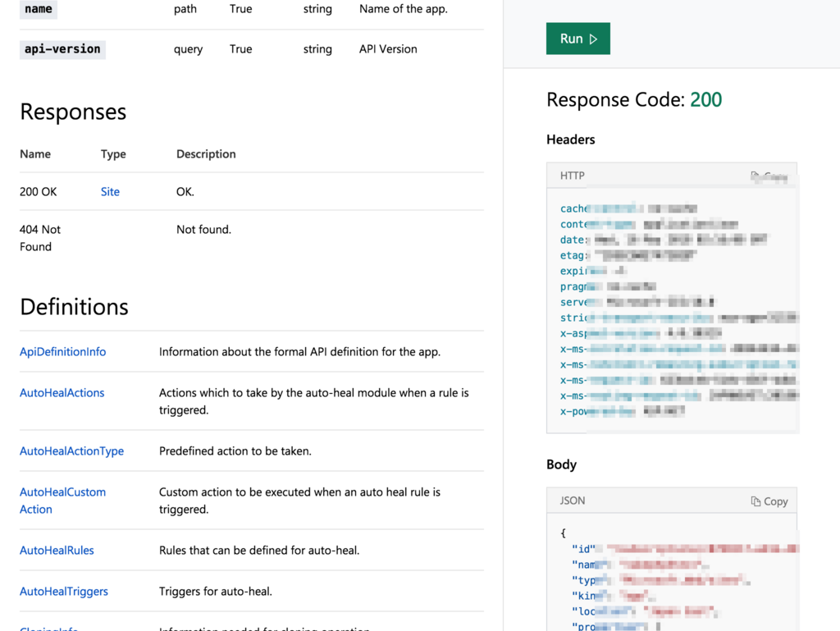The image size is (840, 631).
Task: Open the AutoHealCustomAction definition link
Action: [x=62, y=501]
